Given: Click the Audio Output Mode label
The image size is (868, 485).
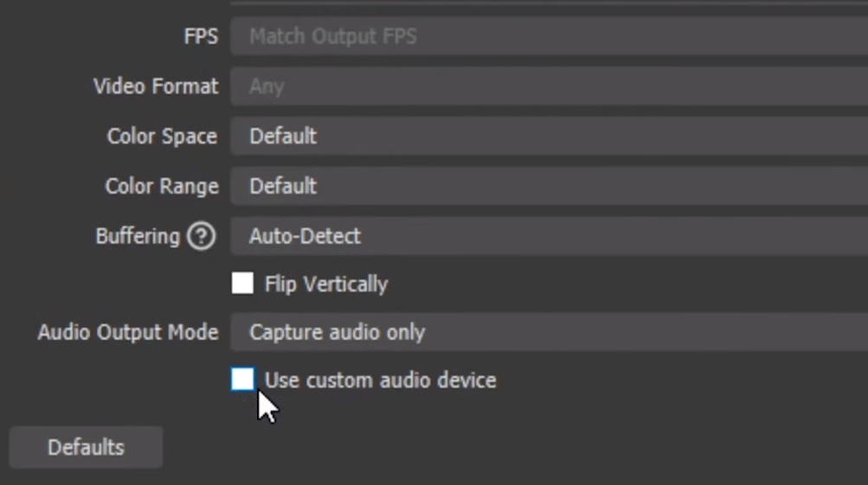Looking at the screenshot, I should click(x=128, y=332).
